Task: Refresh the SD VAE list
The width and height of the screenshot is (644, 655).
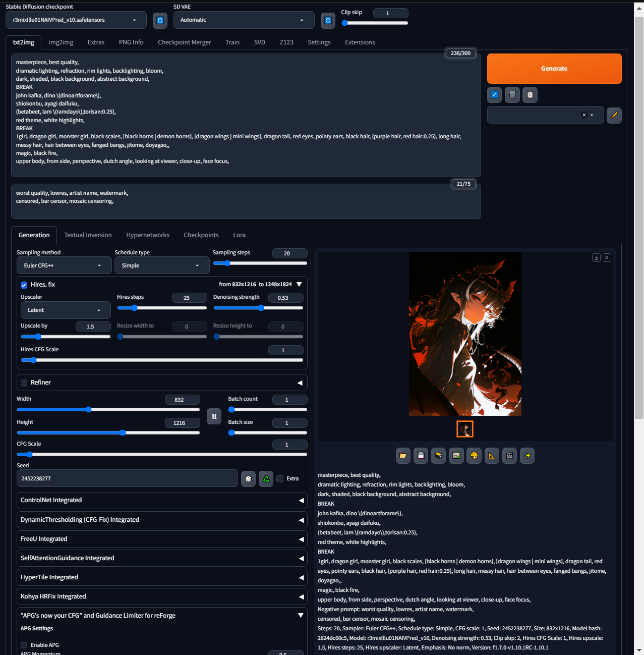Action: pos(328,20)
